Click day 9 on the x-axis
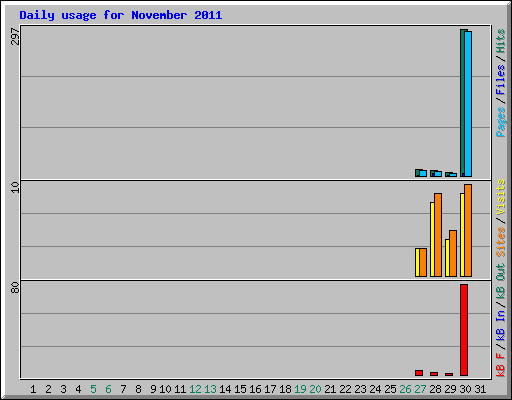Viewport: 512px width, 400px height. [153, 389]
